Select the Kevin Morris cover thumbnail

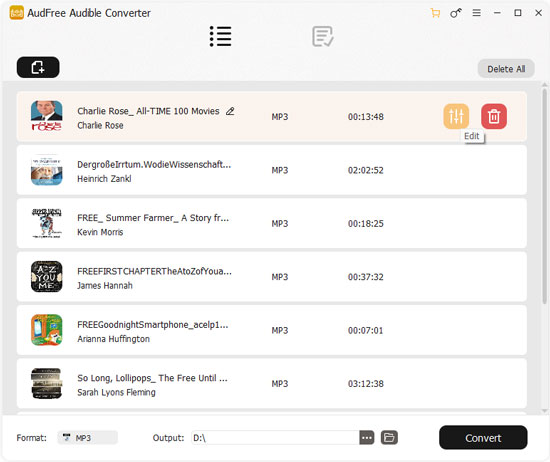point(47,223)
